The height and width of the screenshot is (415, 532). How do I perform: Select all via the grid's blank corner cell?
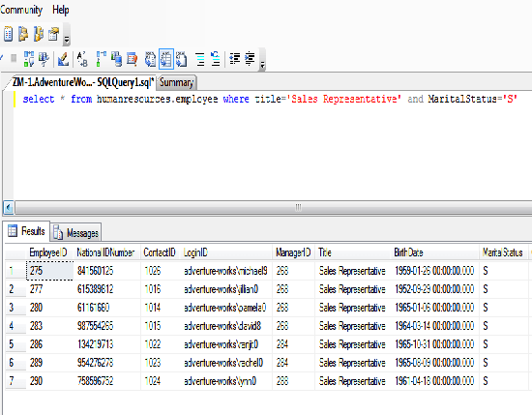(x=15, y=252)
